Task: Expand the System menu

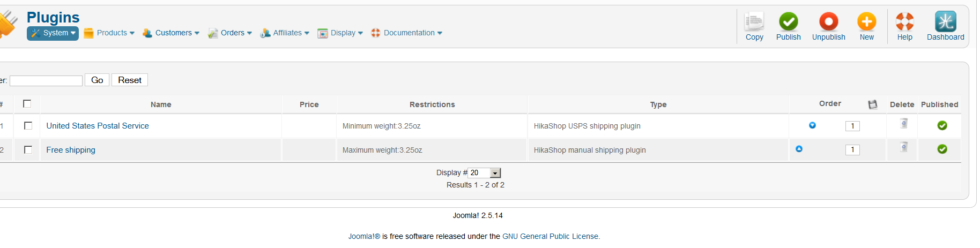Action: pos(53,33)
